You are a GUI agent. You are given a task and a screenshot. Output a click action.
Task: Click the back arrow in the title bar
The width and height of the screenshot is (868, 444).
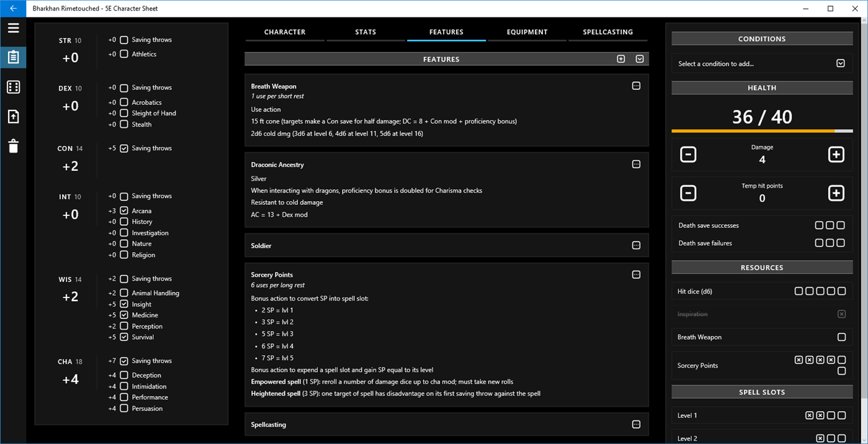click(14, 8)
